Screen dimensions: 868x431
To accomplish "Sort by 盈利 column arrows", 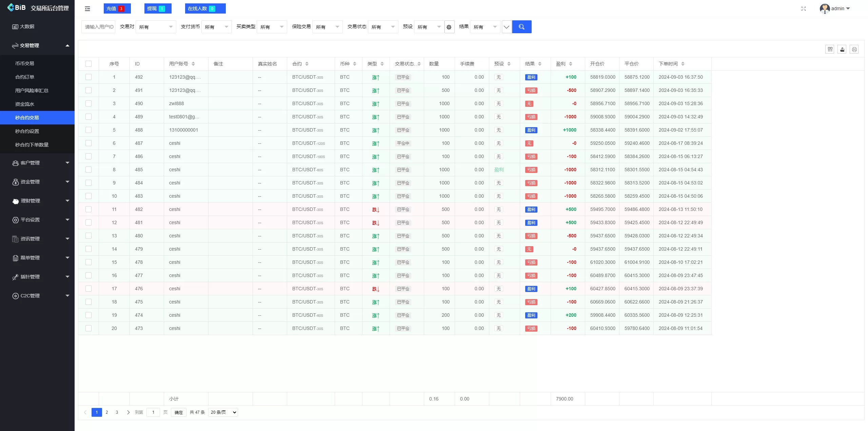I will click(x=571, y=64).
